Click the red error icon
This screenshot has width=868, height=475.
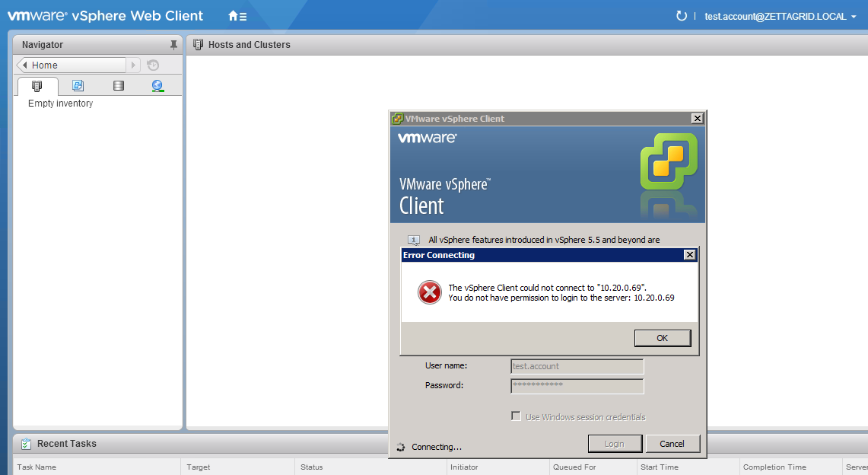click(430, 292)
